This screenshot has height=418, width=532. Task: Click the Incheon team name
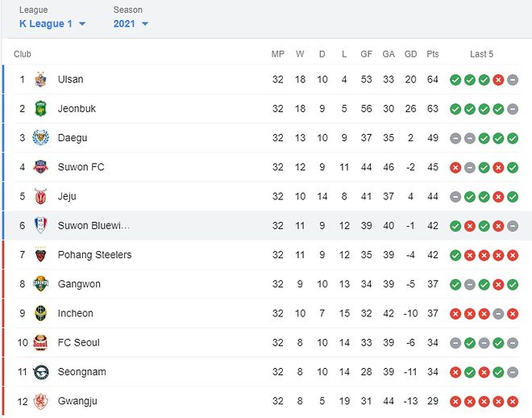click(75, 313)
